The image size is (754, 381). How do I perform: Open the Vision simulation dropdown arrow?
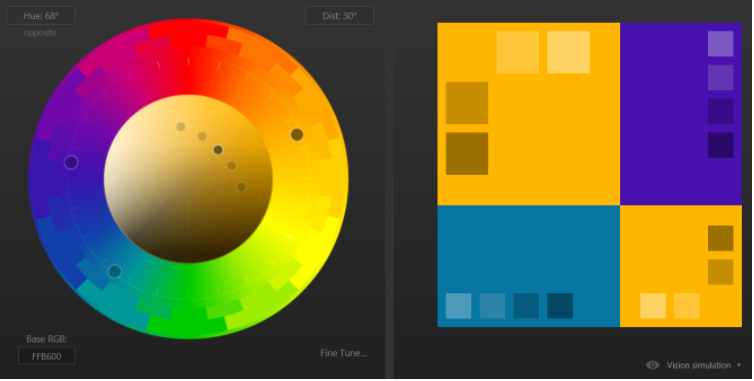739,365
